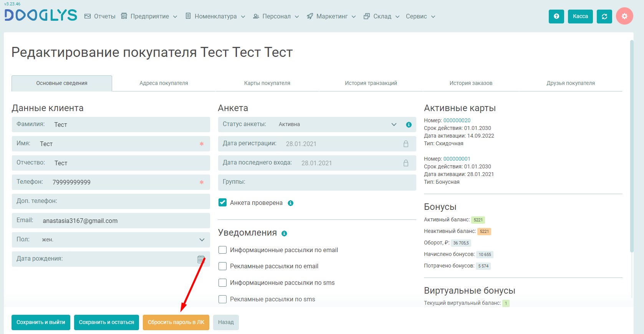Viewport: 644px width, 334px height.
Task: Enable Информационные рассылки по email
Action: (222, 250)
